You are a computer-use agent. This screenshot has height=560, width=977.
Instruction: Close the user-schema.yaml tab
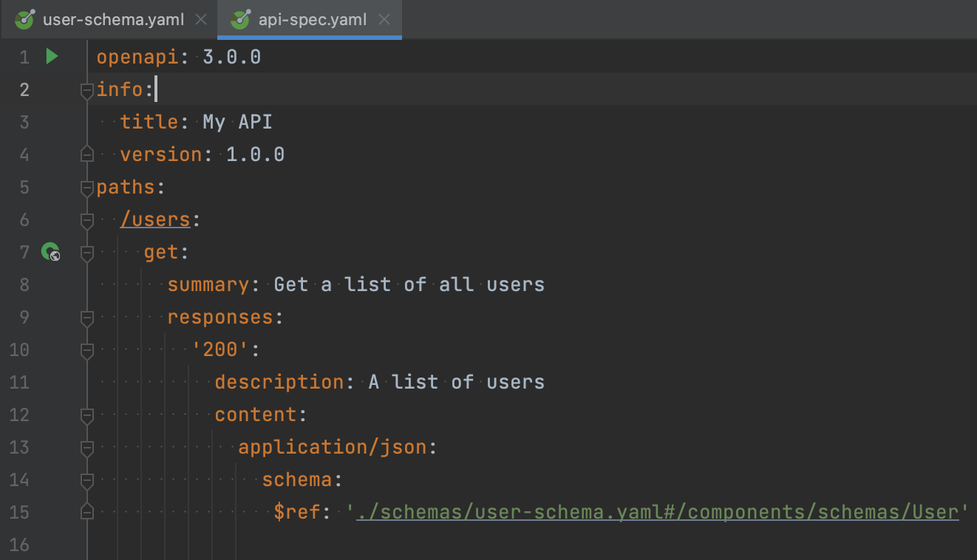point(200,19)
